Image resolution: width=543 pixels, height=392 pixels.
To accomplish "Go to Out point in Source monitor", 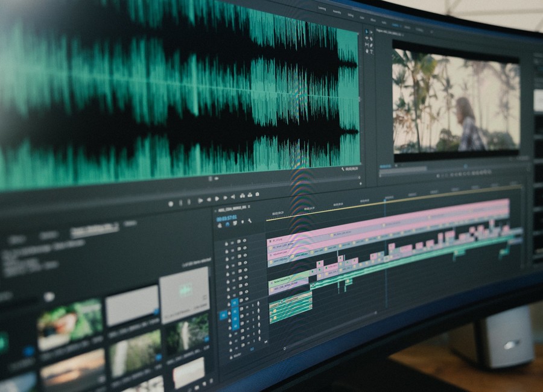I will coord(233,197).
